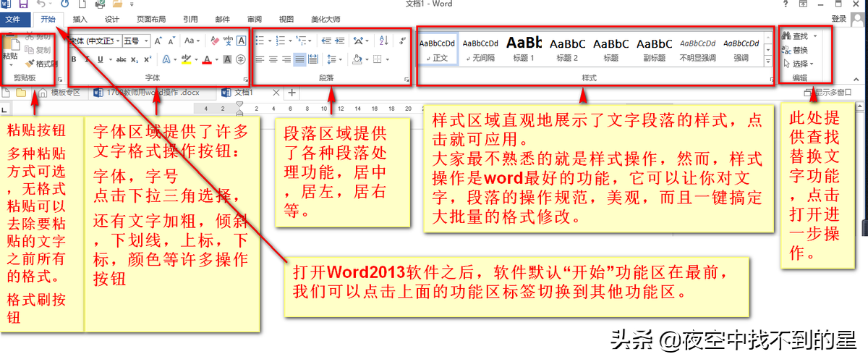Open the font name combo box
Image resolution: width=868 pixels, height=362 pixels.
click(95, 41)
